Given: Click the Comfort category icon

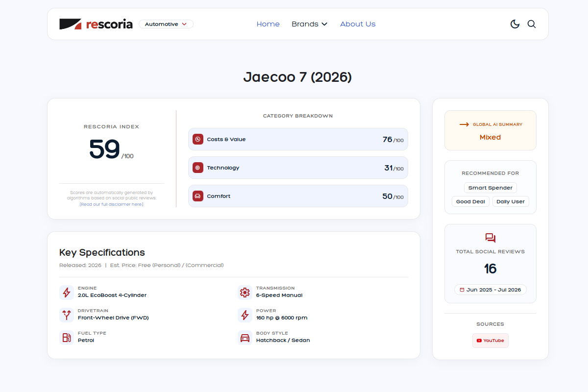Looking at the screenshot, I should (198, 196).
